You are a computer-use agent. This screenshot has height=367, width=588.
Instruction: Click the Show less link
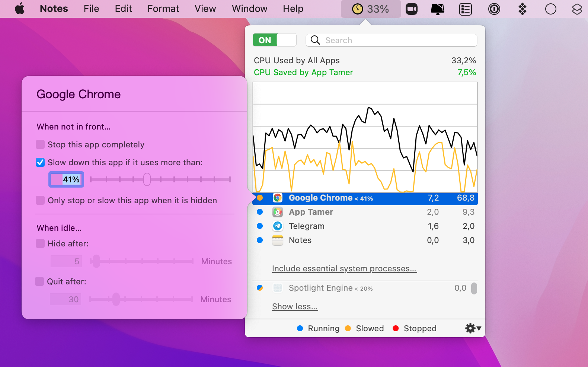tap(295, 306)
